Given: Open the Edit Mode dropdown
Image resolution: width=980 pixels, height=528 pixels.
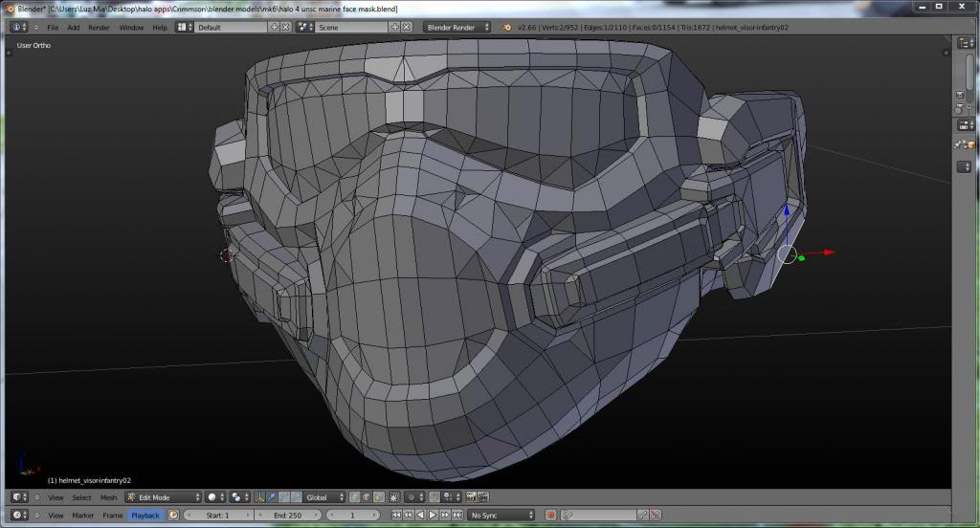Looking at the screenshot, I should pyautogui.click(x=164, y=497).
